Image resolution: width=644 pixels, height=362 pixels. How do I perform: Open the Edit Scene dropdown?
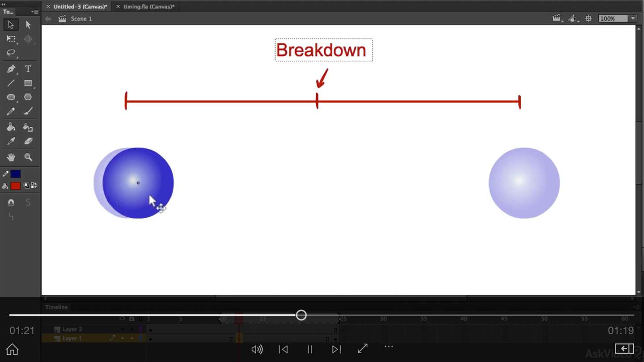click(x=558, y=19)
